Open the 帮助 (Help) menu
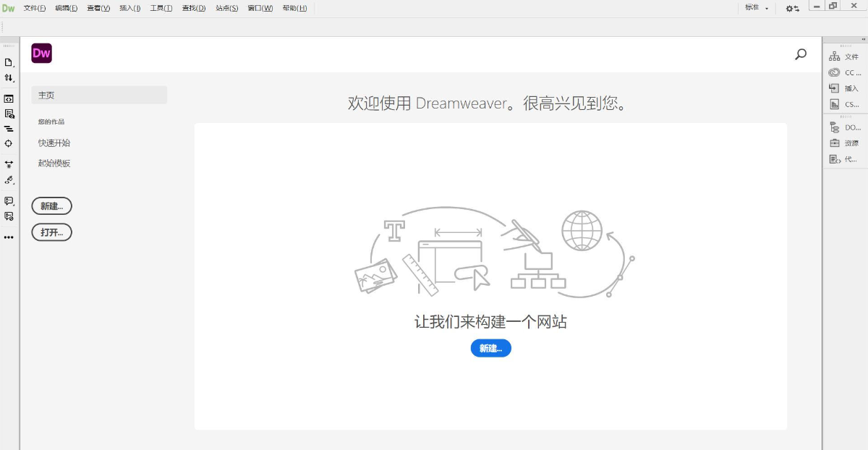Viewport: 868px width, 450px height. coord(294,8)
